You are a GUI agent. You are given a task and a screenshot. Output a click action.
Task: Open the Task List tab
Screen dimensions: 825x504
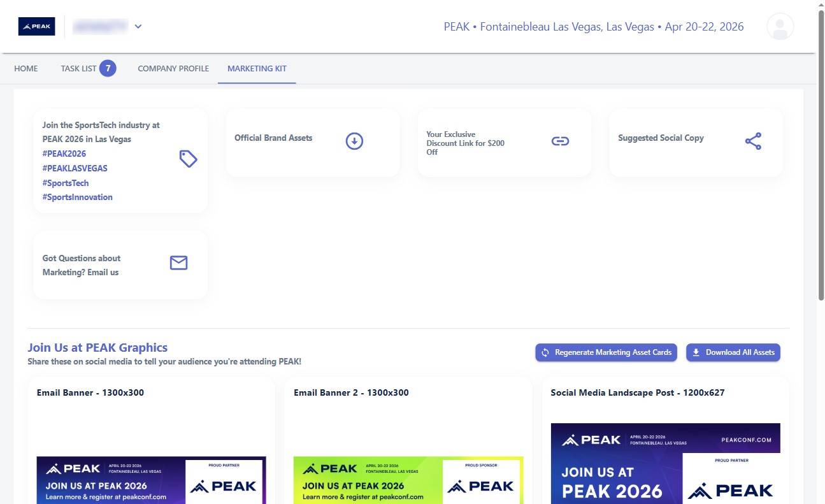(x=78, y=68)
